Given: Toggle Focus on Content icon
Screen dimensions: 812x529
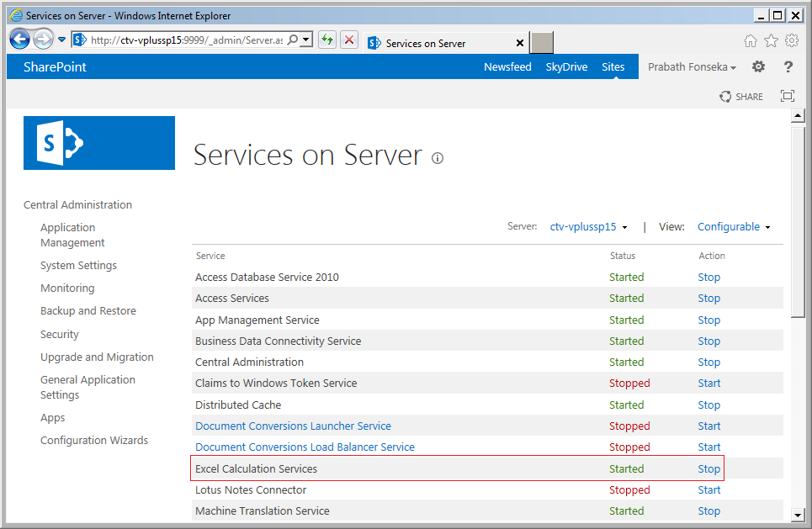Looking at the screenshot, I should (787, 96).
